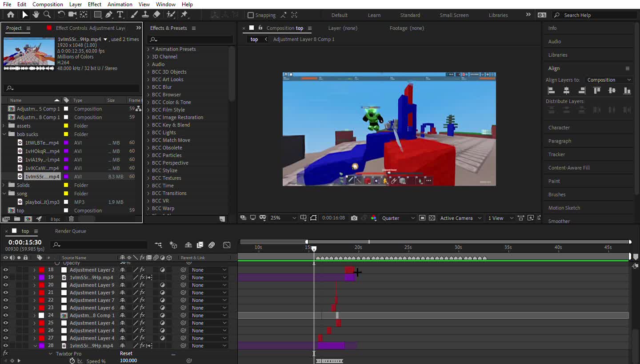Click Align Top icon in Align panel
640x364 pixels.
(597, 91)
